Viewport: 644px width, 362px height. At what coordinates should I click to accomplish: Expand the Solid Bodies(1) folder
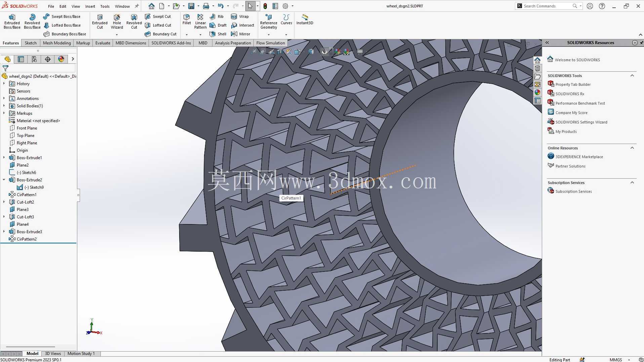pos(4,106)
